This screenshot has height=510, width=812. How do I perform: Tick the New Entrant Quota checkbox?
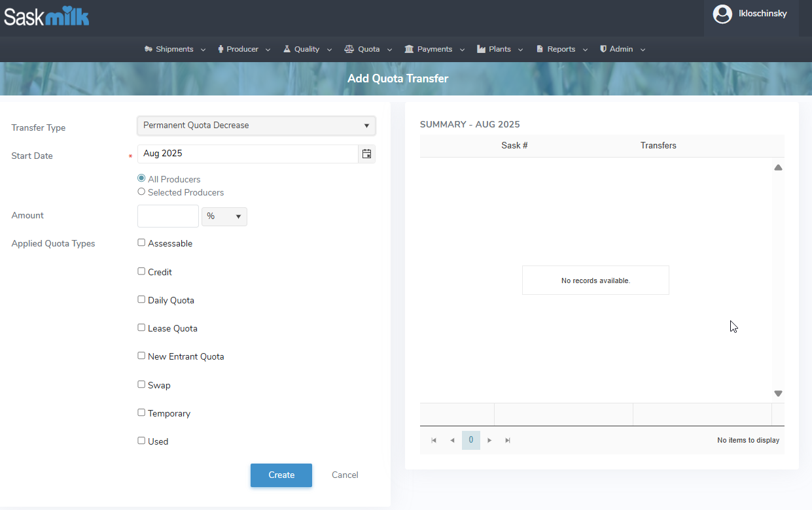pyautogui.click(x=141, y=356)
